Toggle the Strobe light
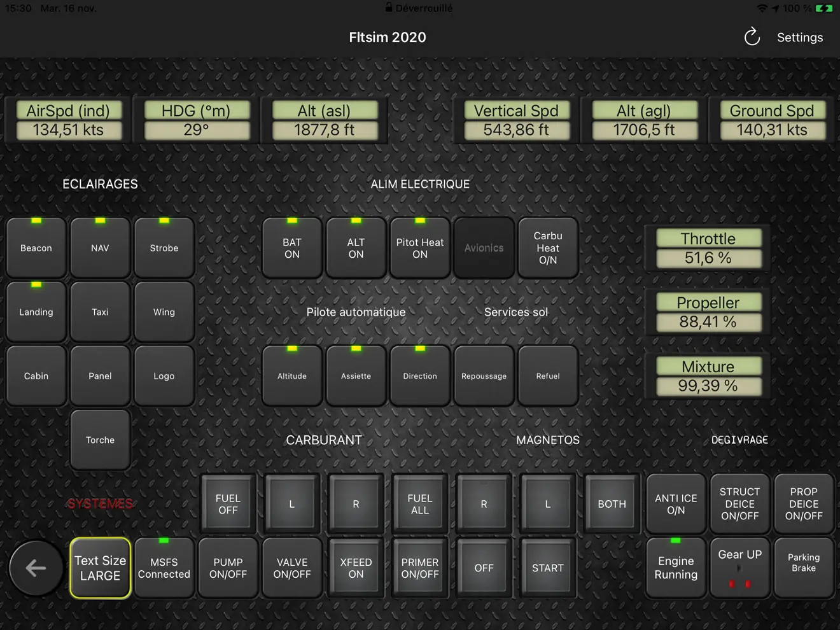Screen dimensions: 840x630 (164, 248)
